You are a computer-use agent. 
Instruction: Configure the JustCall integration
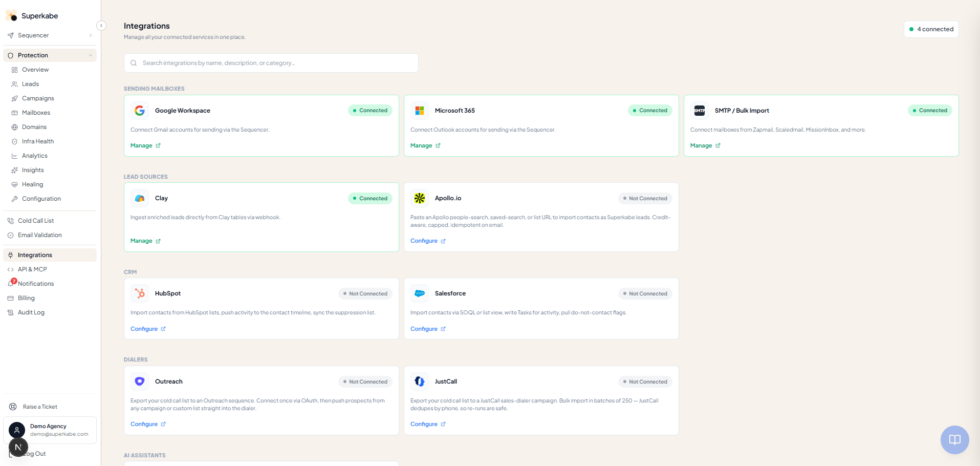428,424
